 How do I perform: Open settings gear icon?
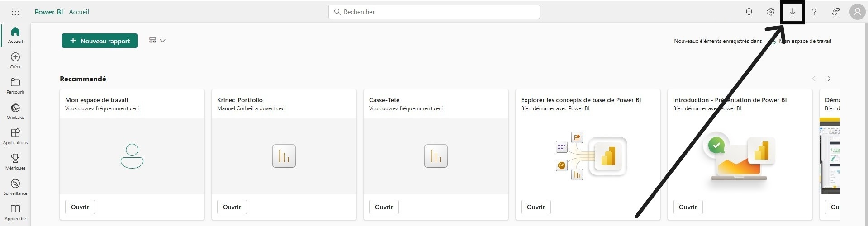(x=771, y=12)
